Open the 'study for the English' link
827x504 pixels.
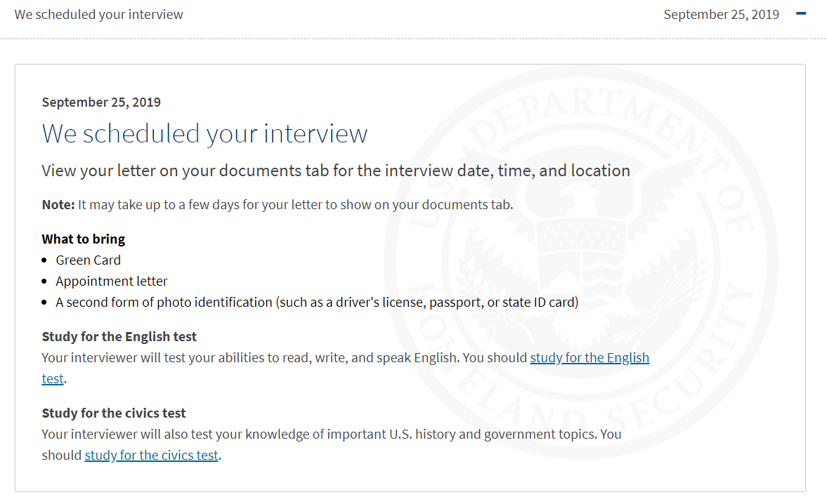[x=589, y=357]
